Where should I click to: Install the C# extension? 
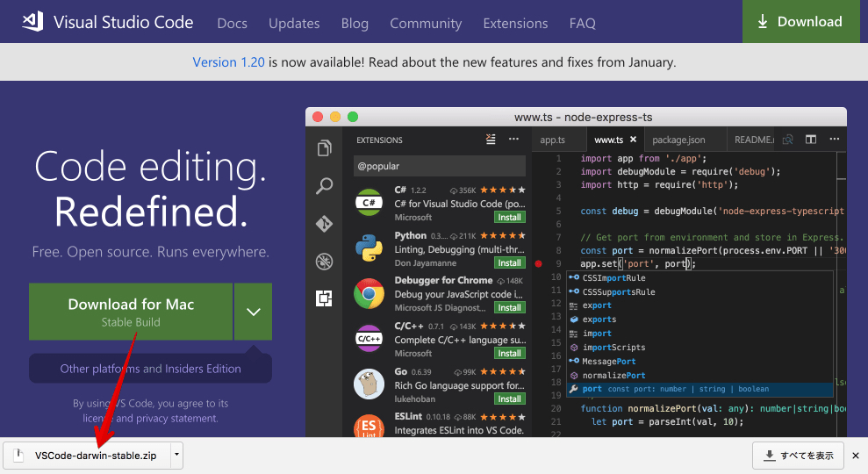[x=509, y=217]
